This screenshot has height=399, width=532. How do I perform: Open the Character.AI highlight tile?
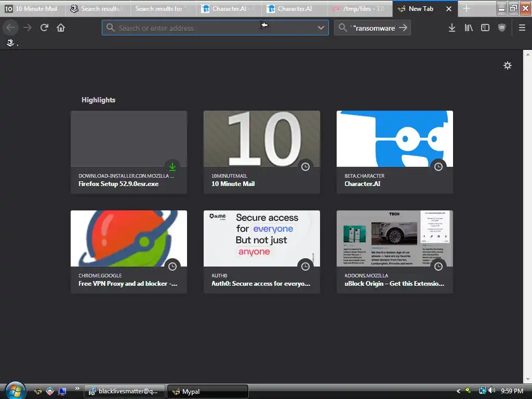point(395,152)
